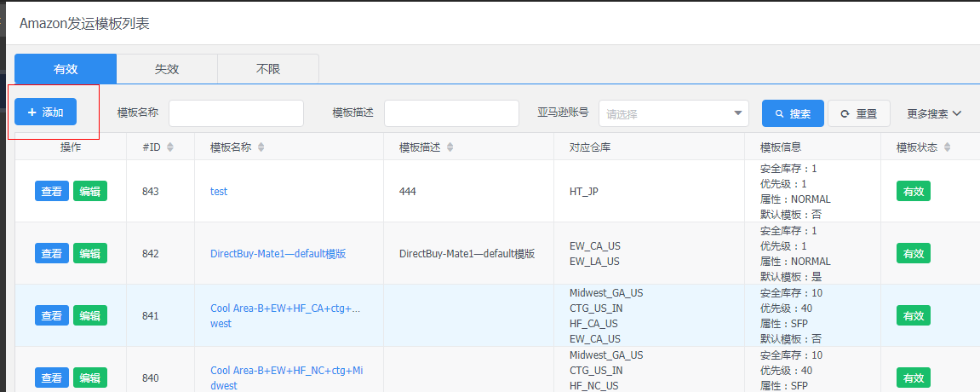The width and height of the screenshot is (980, 392).
Task: Click EW_LA_US warehouse text
Action: (x=594, y=262)
